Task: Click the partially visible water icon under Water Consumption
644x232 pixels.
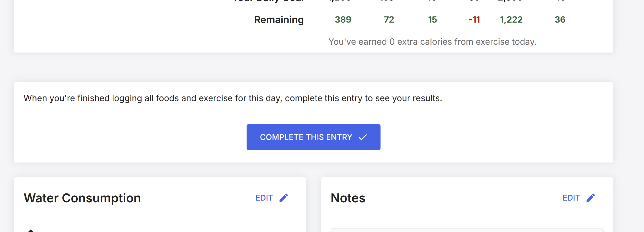Action: [x=31, y=231]
